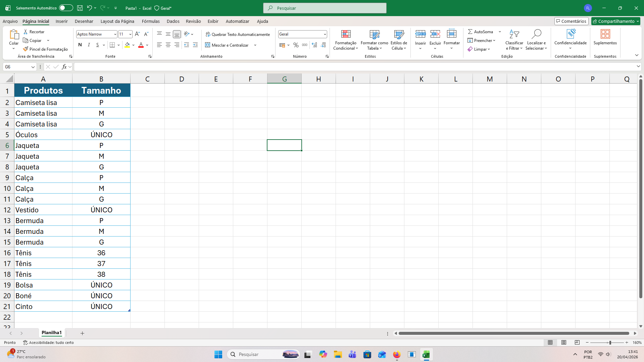
Task: Click the red font color swatch
Action: click(x=141, y=45)
